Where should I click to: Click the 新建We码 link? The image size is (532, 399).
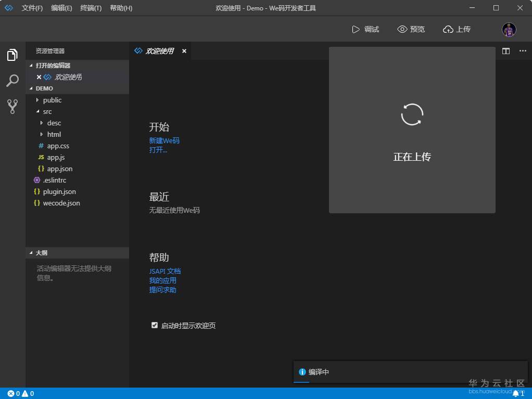164,140
